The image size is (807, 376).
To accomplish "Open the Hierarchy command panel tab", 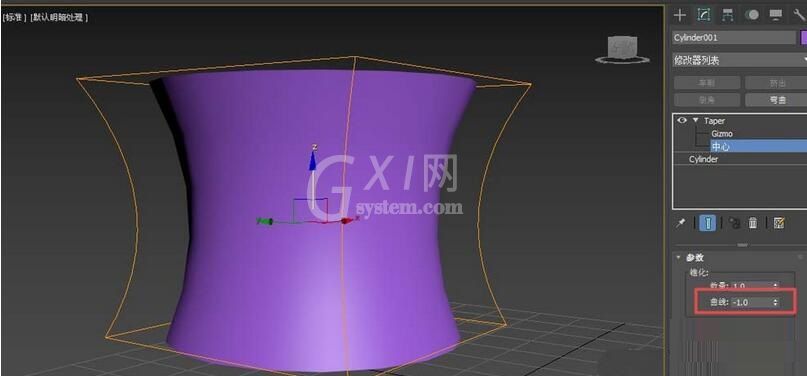I will [x=727, y=15].
